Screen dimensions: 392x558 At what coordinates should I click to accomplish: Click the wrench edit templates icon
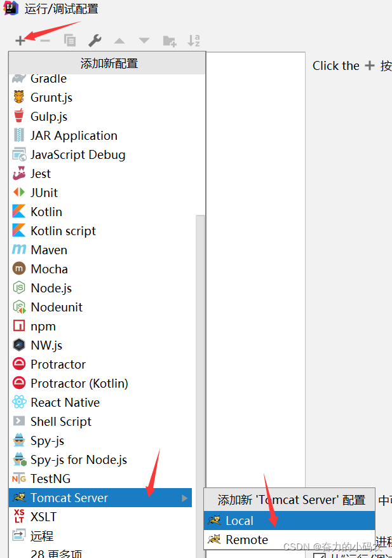point(95,41)
